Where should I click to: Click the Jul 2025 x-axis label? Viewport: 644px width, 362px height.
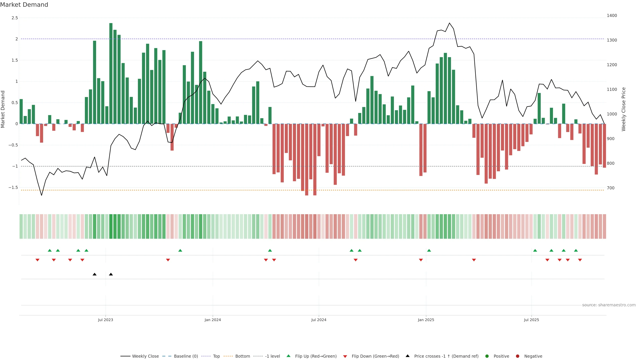point(531,320)
